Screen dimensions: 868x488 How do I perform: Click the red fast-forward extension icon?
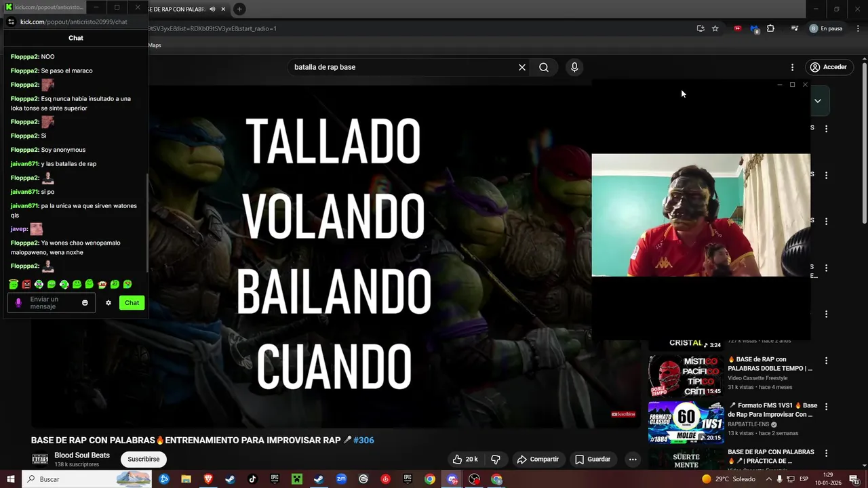click(738, 28)
